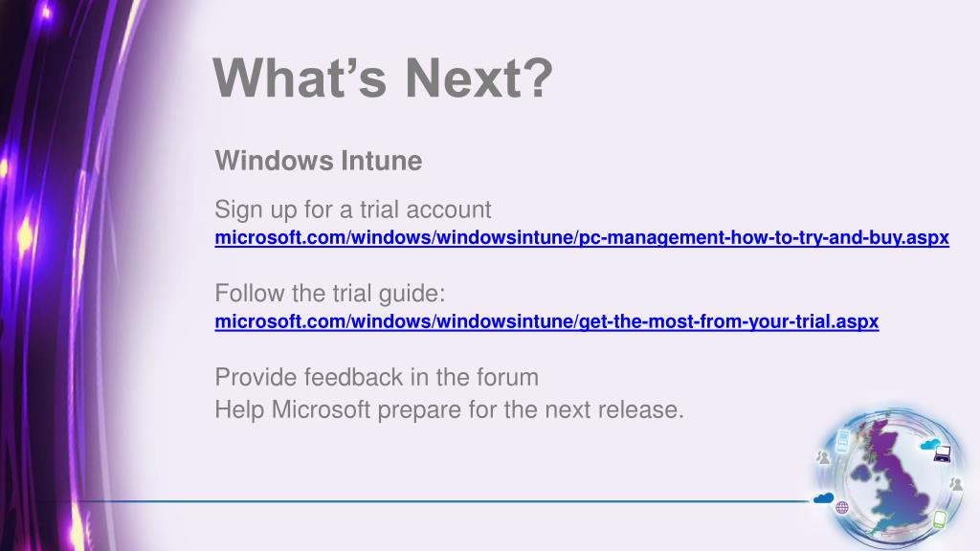Select the green smartphone icon on the globe
Viewport: 980px width, 551px height.
(x=940, y=519)
